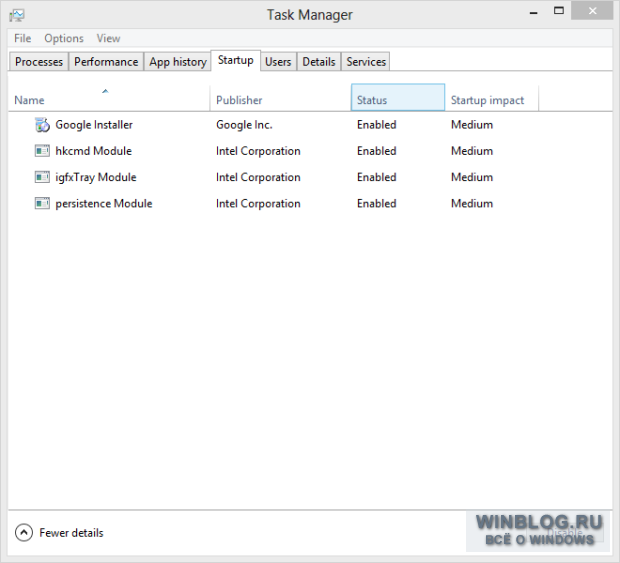Screen dimensions: 620x563
Task: Click the igfxTray Module icon
Action: pyautogui.click(x=42, y=177)
